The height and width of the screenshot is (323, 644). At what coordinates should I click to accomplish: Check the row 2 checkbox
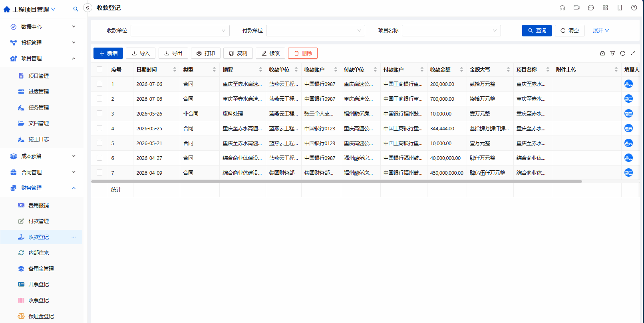99,99
